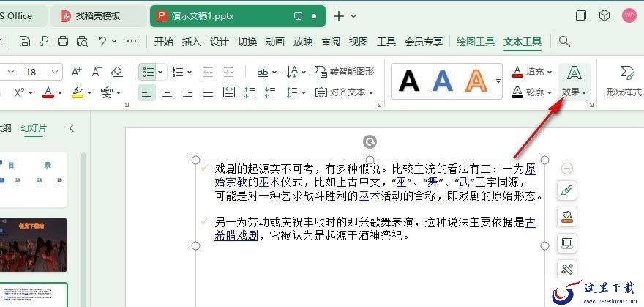
Task: Select the dark image slide thumbnail
Action: [33, 245]
